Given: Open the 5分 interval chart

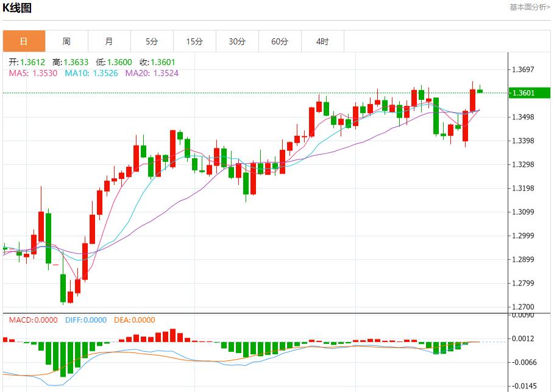Looking at the screenshot, I should coord(152,41).
